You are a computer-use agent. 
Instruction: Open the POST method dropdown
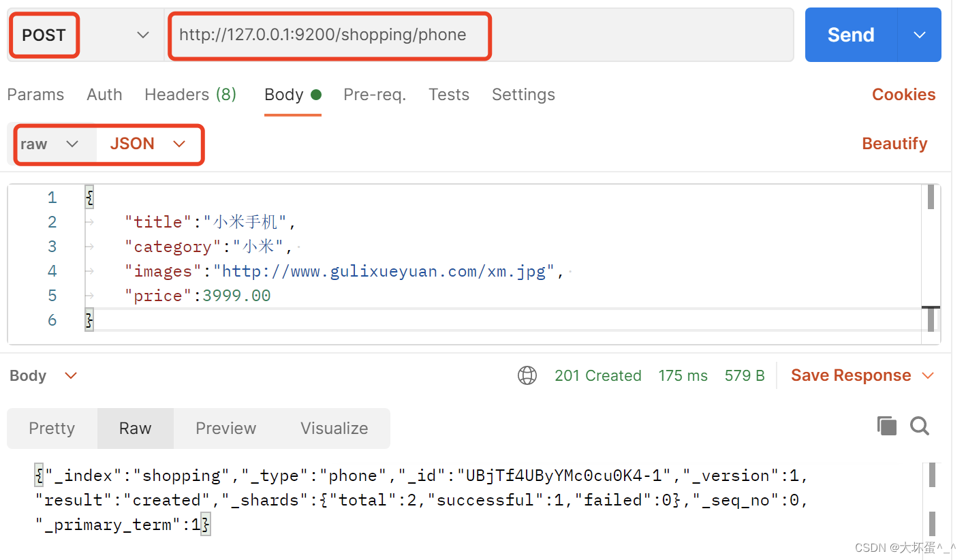(85, 35)
